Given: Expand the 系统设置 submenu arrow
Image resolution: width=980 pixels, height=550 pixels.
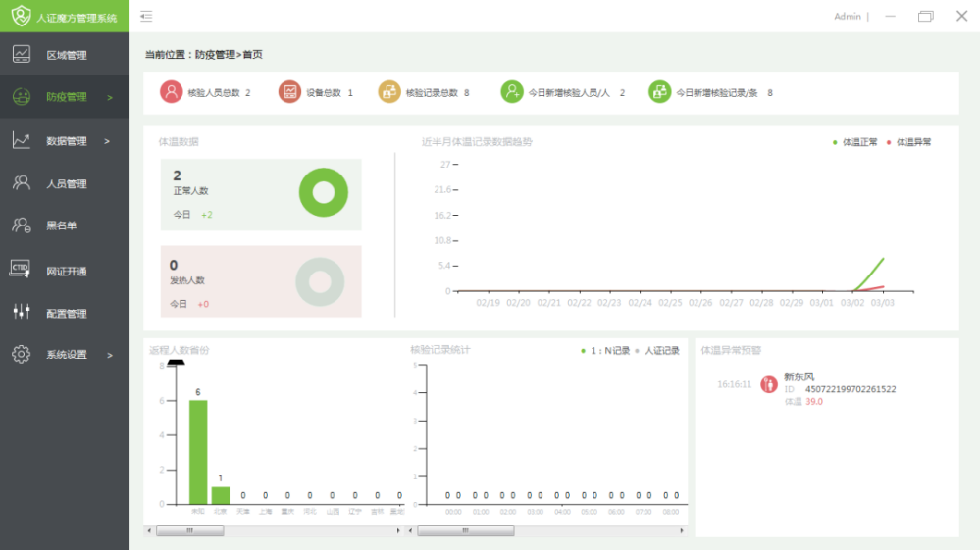Looking at the screenshot, I should pos(109,355).
